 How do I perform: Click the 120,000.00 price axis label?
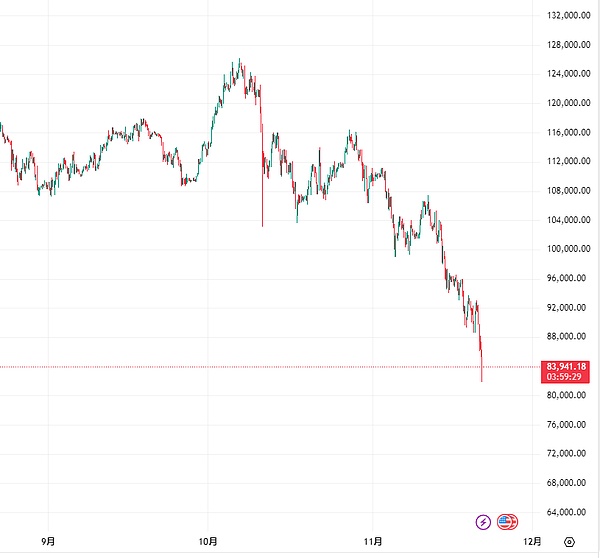567,103
